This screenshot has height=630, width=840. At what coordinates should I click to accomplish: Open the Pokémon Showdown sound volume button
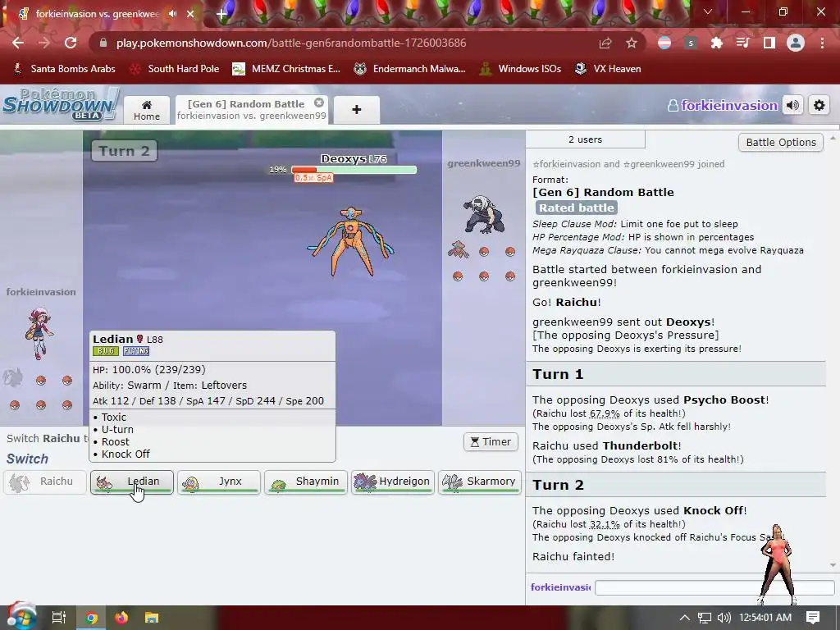pyautogui.click(x=793, y=105)
